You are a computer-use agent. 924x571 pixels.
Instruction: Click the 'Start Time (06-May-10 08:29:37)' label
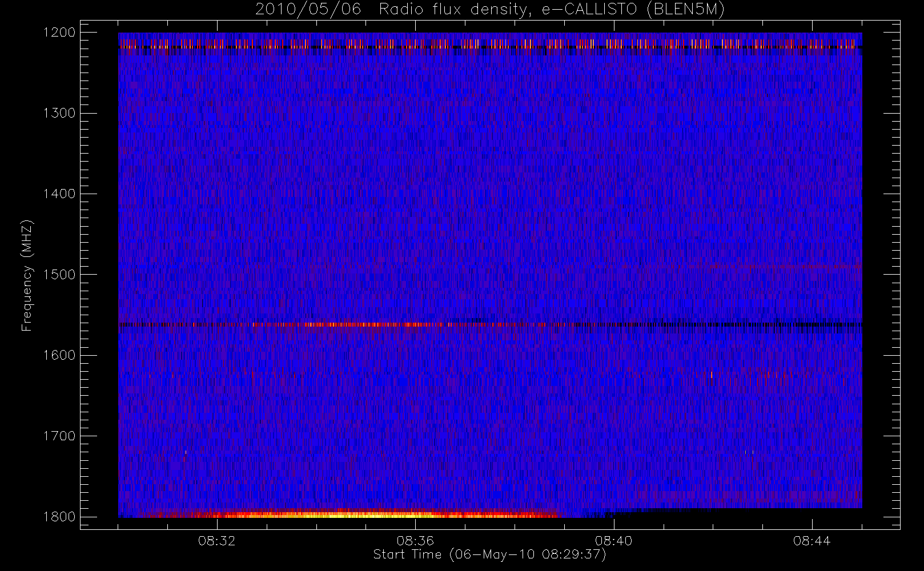coord(489,554)
